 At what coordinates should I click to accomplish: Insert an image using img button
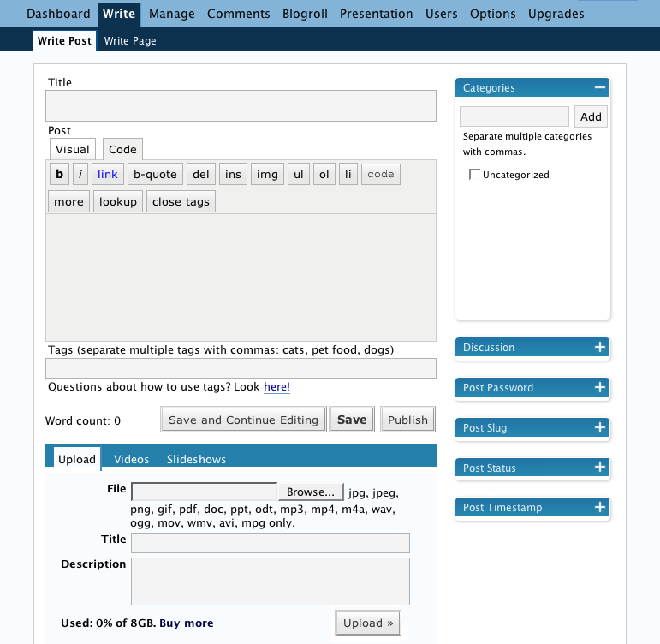point(267,174)
